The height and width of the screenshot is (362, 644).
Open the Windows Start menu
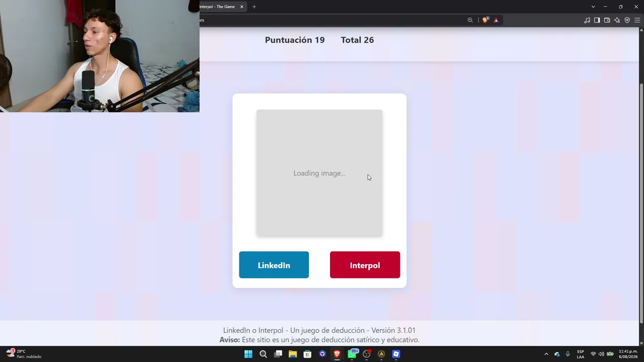248,354
